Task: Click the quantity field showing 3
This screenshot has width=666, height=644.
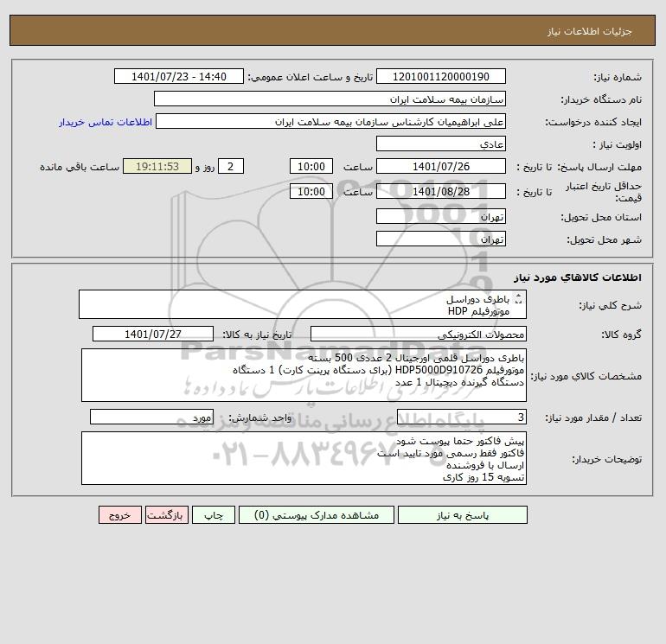Action: point(462,417)
